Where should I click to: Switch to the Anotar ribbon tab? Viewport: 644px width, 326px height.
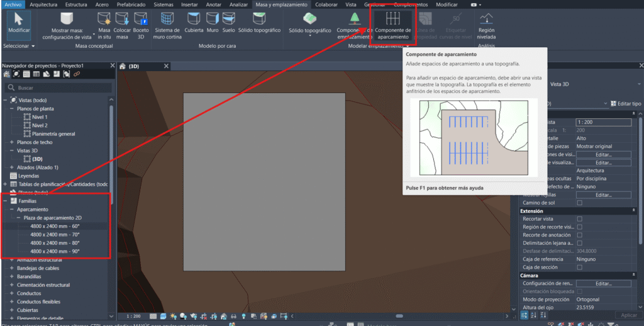pos(214,4)
